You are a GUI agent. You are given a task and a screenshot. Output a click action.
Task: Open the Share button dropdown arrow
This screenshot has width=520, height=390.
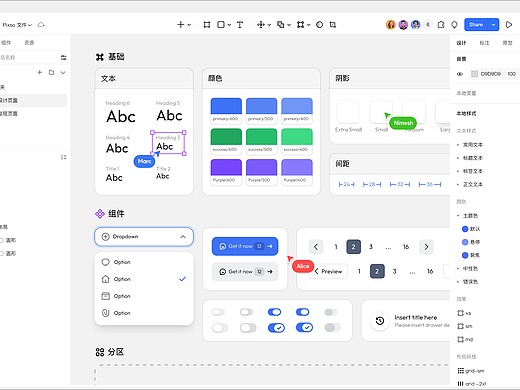pos(493,25)
